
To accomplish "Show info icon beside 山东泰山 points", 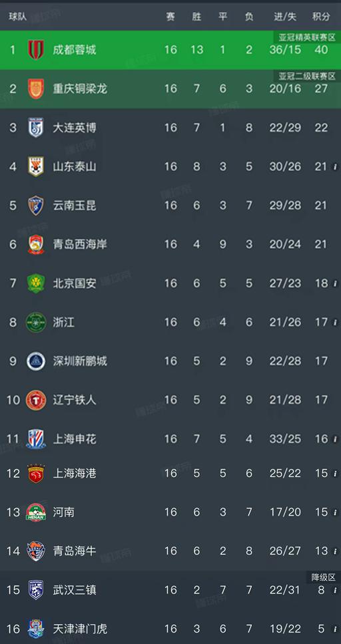I will [x=335, y=167].
